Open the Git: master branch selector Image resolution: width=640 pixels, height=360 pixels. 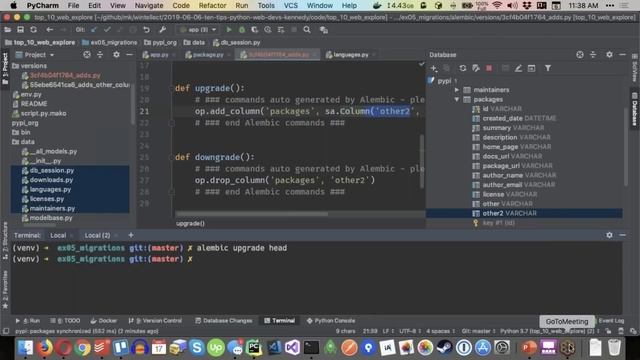click(478, 331)
